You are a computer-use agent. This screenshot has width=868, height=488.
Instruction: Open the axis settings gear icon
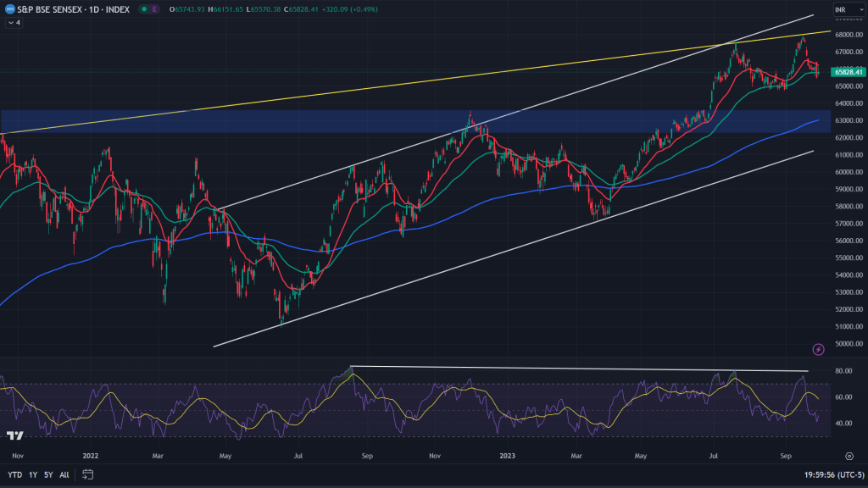(849, 456)
